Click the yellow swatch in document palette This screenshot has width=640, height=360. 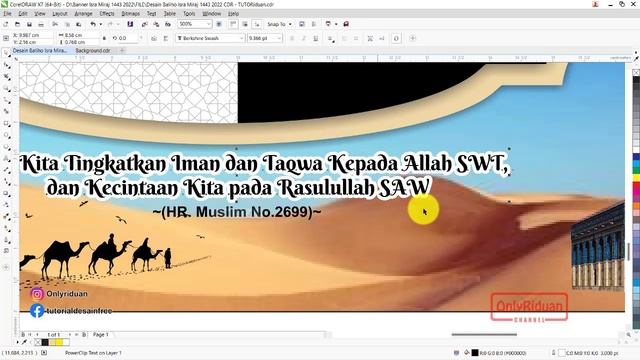coord(59,342)
